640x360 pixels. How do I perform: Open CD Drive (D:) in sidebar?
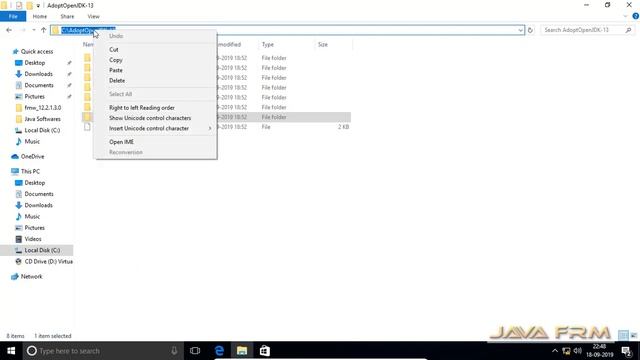49,262
